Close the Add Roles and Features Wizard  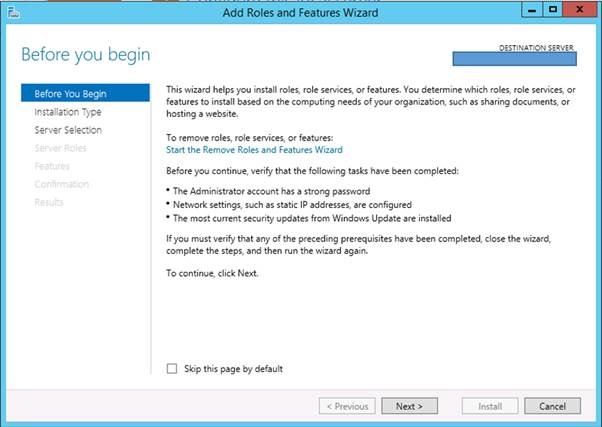coord(579,15)
